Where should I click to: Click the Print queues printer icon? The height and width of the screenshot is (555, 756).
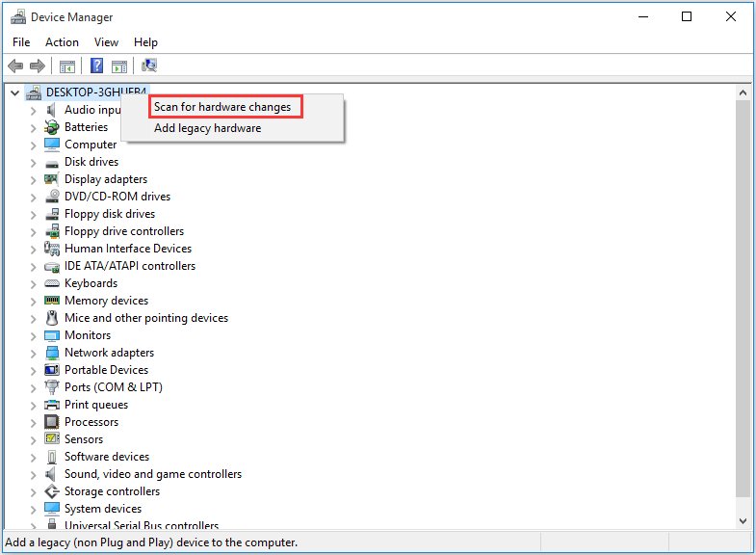pos(52,405)
